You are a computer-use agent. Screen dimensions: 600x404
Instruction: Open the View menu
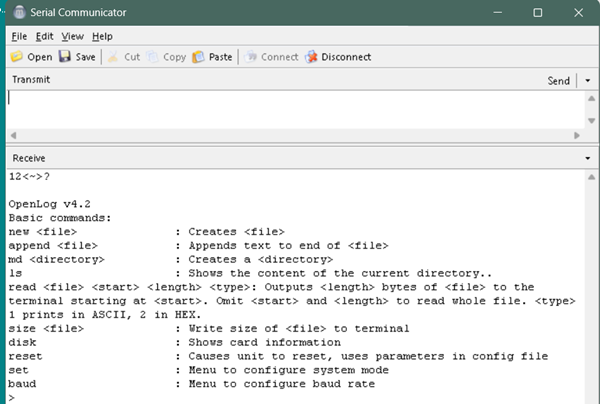click(x=72, y=36)
